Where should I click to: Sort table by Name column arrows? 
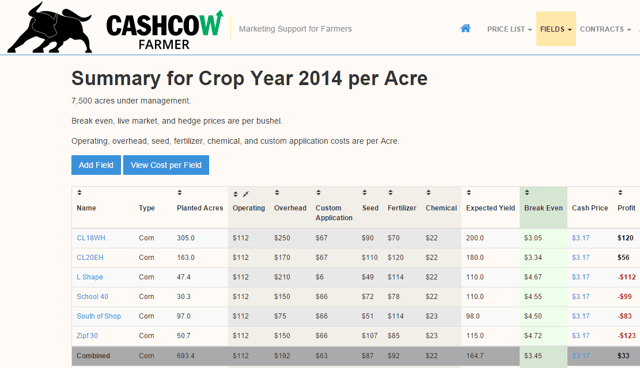click(x=80, y=193)
